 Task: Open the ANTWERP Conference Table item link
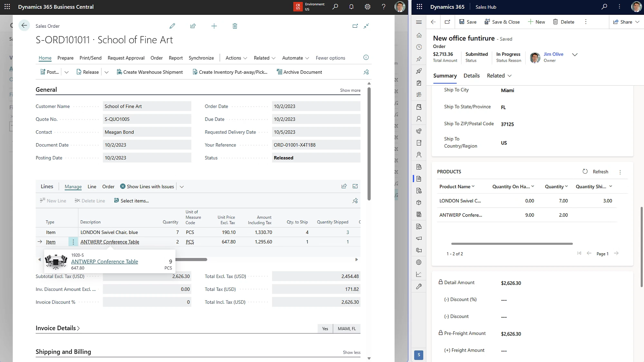(104, 261)
